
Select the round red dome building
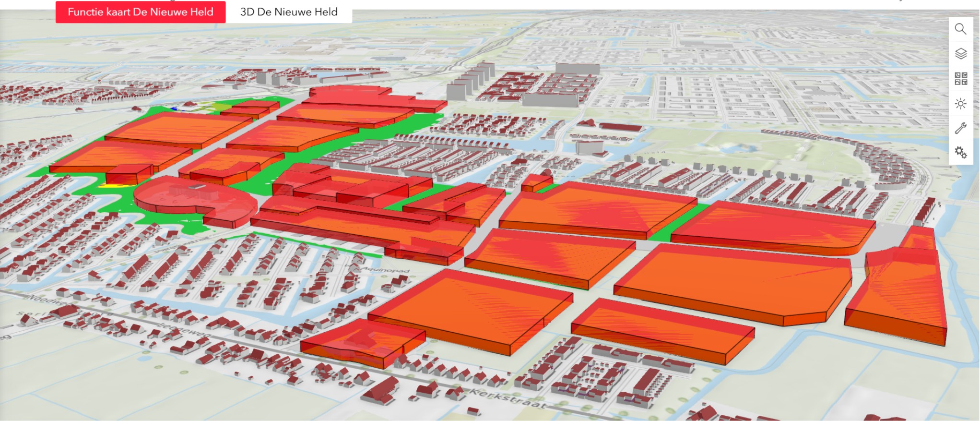point(195,201)
